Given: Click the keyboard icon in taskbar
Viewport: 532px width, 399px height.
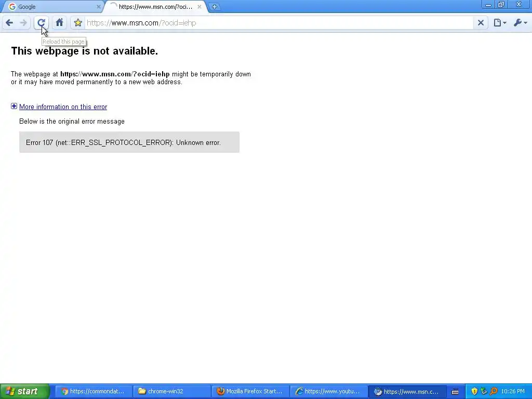Looking at the screenshot, I should point(455,392).
